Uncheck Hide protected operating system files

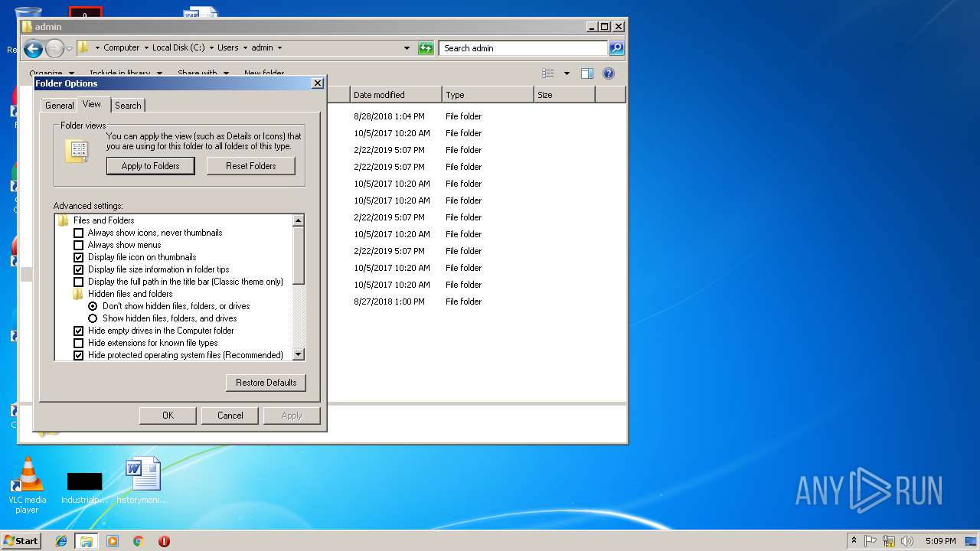pyautogui.click(x=78, y=355)
